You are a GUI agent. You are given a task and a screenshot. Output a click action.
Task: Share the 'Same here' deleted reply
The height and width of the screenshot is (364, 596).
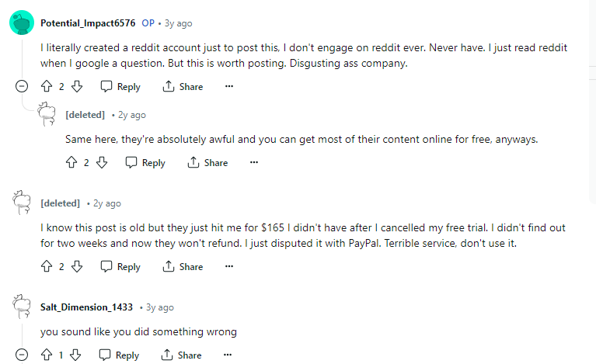tap(207, 162)
